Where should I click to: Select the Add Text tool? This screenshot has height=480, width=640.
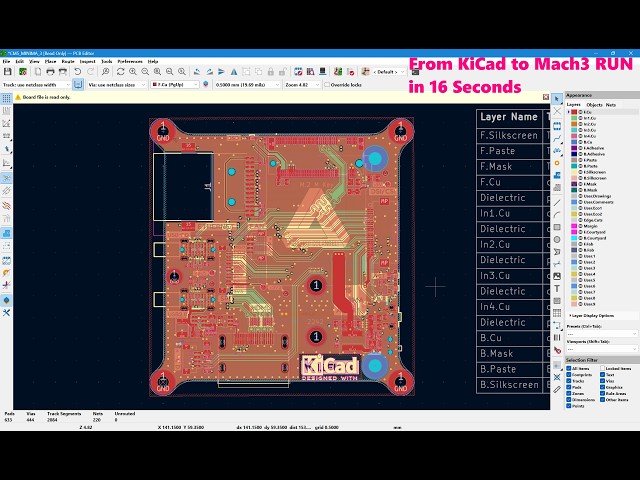(x=557, y=289)
